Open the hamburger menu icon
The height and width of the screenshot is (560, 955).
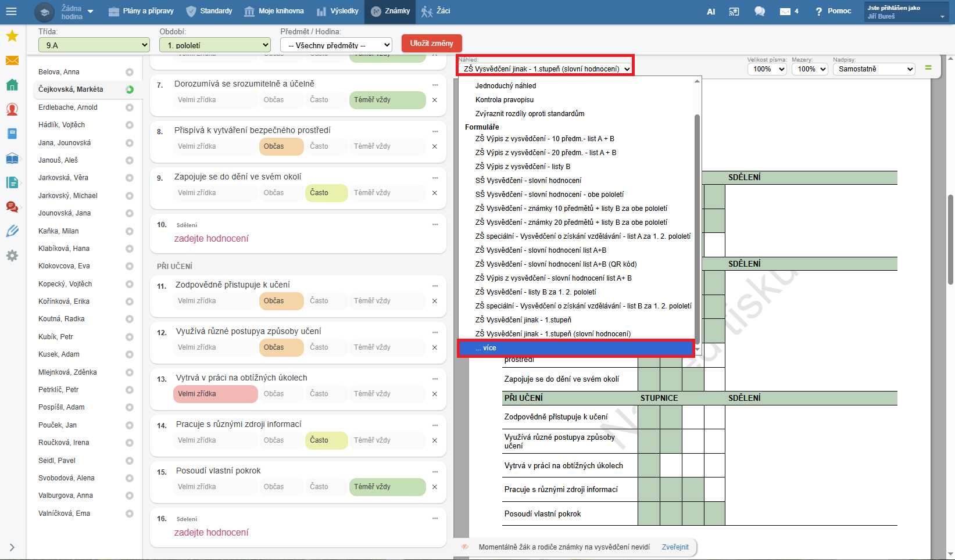11,11
